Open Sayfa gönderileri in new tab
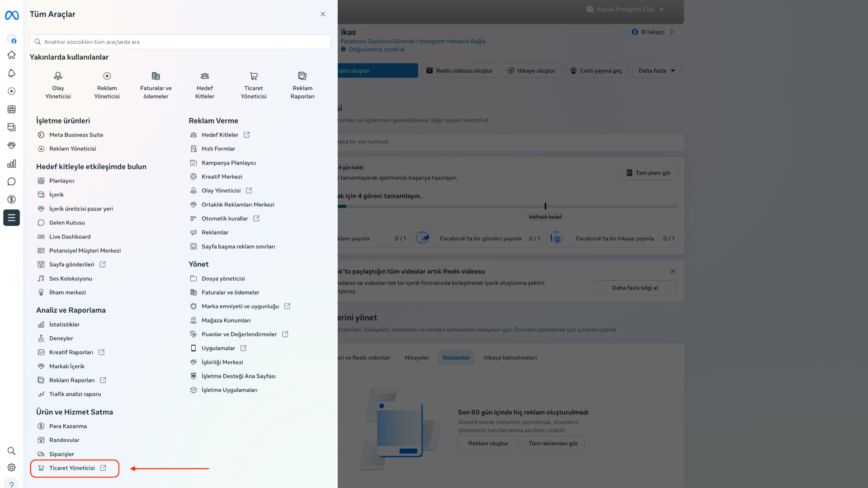The height and width of the screenshot is (488, 868). (71, 264)
